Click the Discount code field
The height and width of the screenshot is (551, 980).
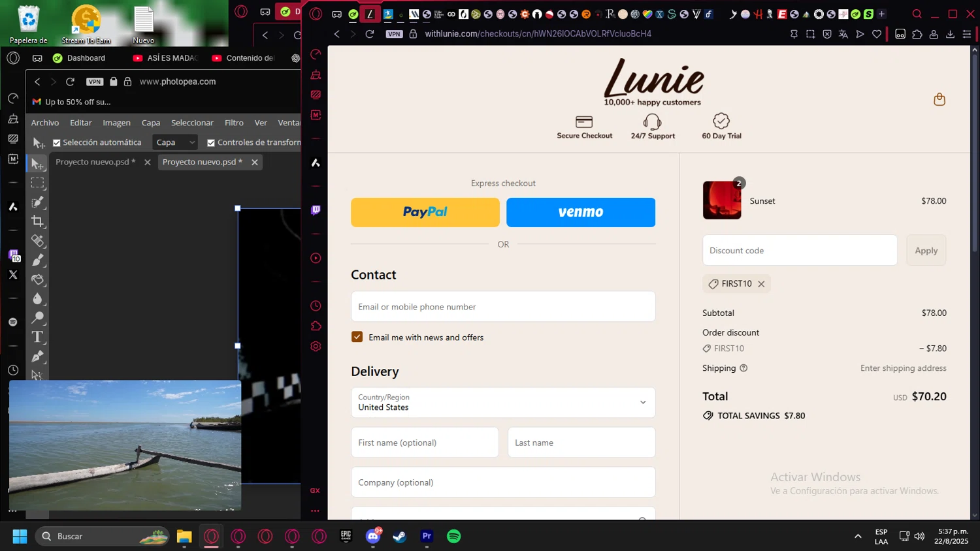800,251
